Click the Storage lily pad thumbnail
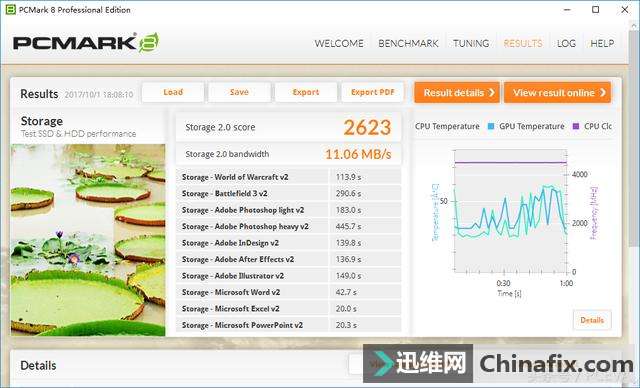640x388 pixels. pyautogui.click(x=88, y=240)
